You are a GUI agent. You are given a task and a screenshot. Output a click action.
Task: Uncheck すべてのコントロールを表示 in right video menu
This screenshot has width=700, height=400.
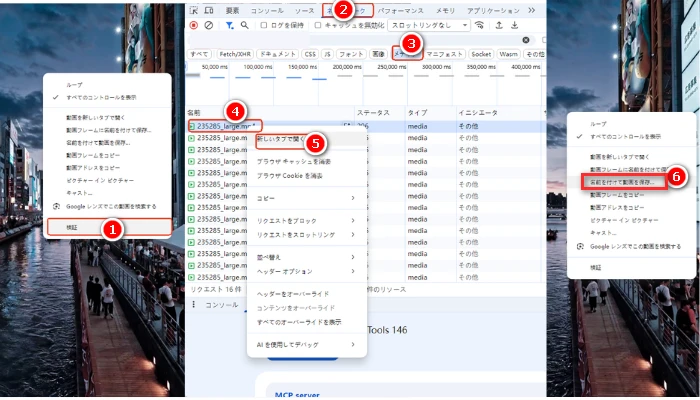click(625, 137)
